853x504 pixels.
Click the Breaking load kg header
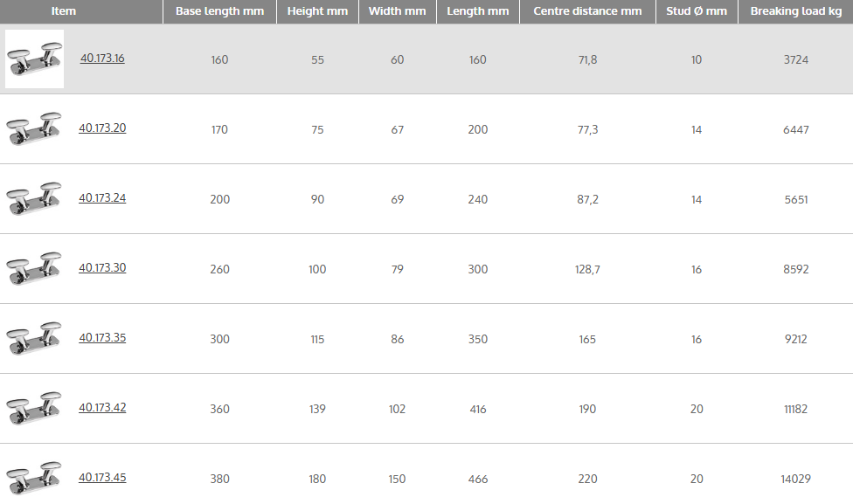point(796,11)
